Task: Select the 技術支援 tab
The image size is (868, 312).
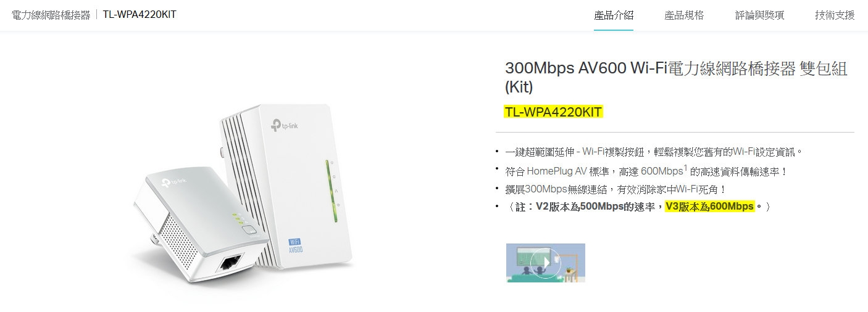Action: pyautogui.click(x=835, y=15)
